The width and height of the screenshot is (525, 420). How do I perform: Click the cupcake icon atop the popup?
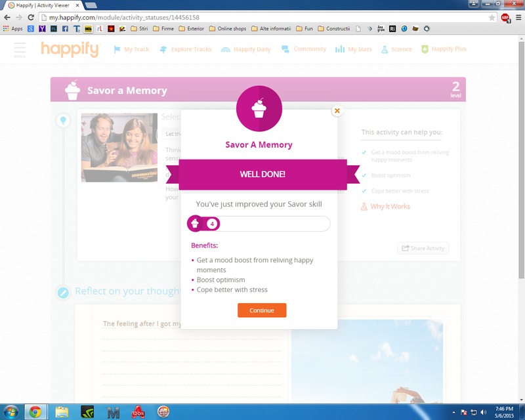259,108
